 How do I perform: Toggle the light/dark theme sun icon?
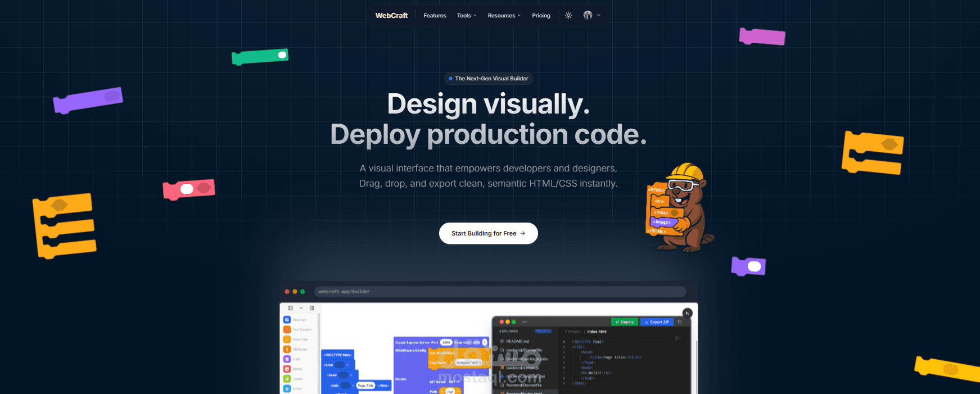[x=568, y=16]
